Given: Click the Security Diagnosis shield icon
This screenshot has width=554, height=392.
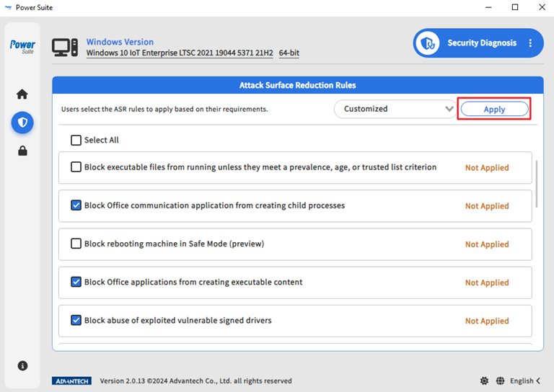Looking at the screenshot, I should coord(430,43).
